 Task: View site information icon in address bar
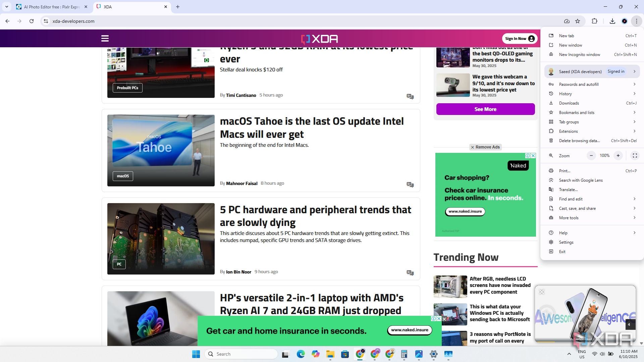tap(46, 21)
